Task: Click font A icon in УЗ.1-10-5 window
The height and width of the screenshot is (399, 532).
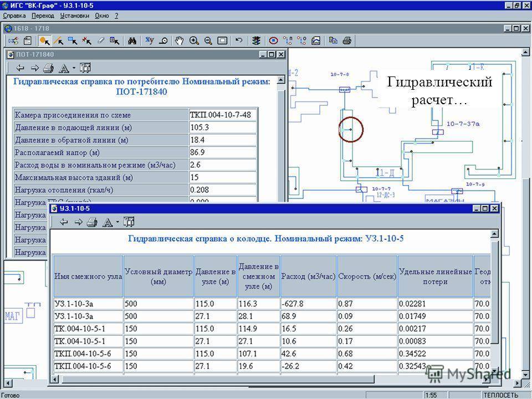Action: [x=107, y=223]
